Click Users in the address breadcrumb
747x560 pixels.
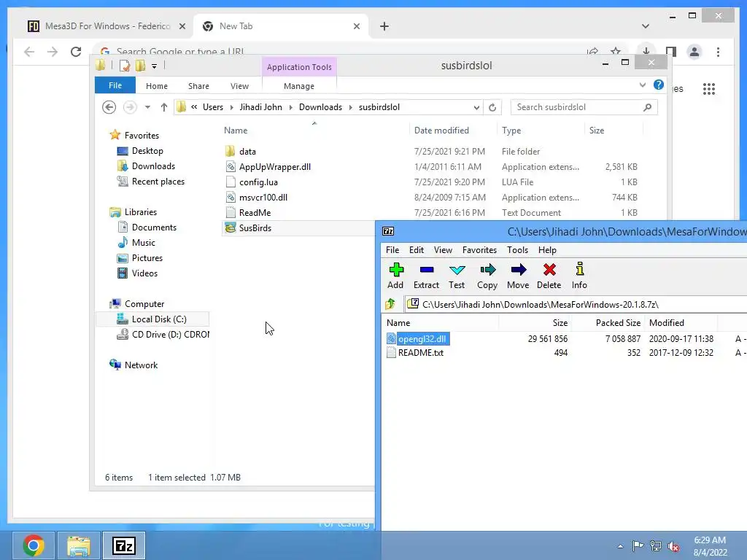point(212,107)
